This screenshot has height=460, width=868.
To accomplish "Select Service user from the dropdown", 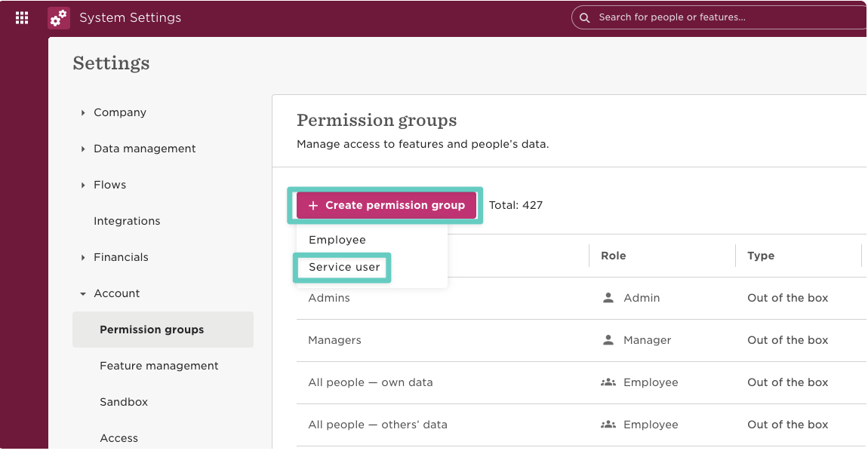I will tap(344, 267).
